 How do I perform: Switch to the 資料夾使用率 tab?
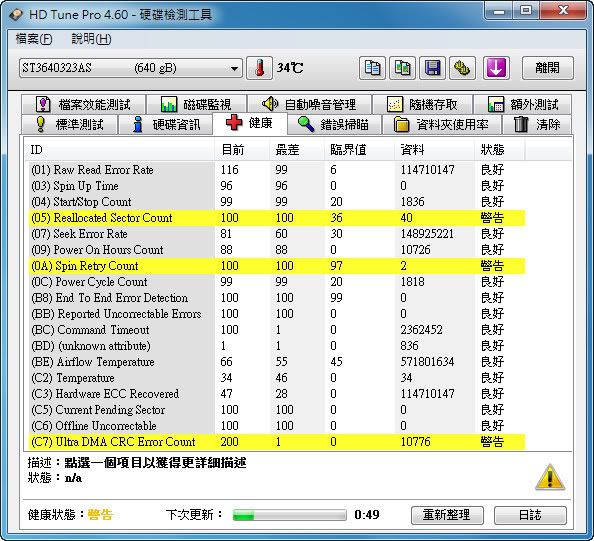tap(442, 125)
